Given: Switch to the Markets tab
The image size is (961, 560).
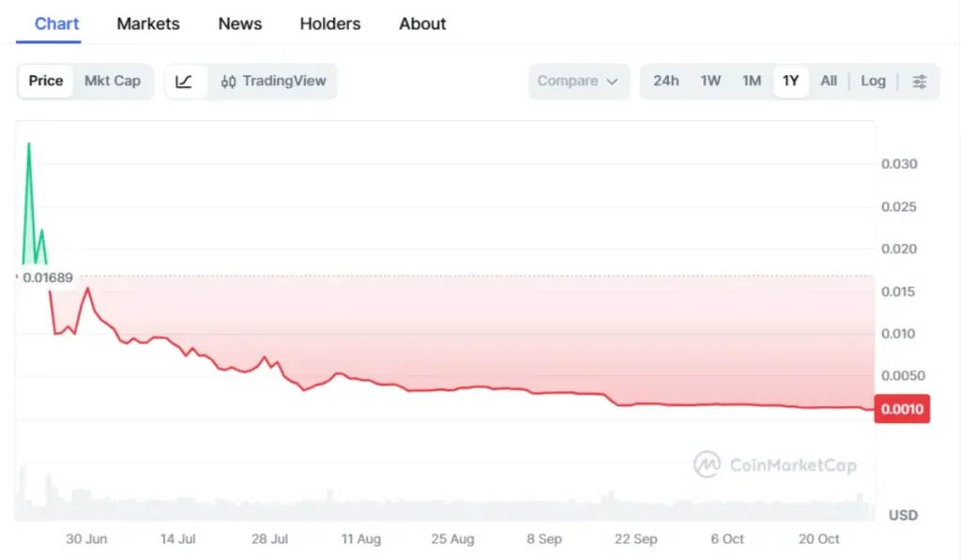Looking at the screenshot, I should click(x=147, y=23).
